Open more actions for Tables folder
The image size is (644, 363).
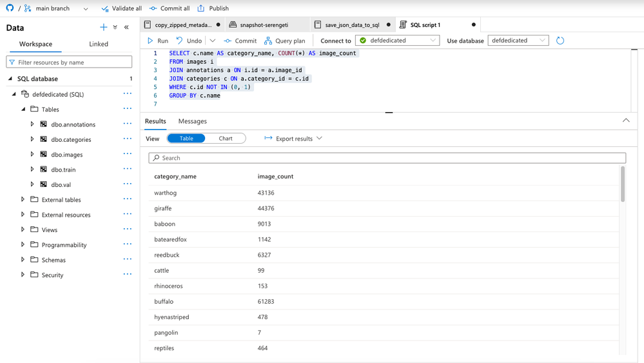point(128,109)
